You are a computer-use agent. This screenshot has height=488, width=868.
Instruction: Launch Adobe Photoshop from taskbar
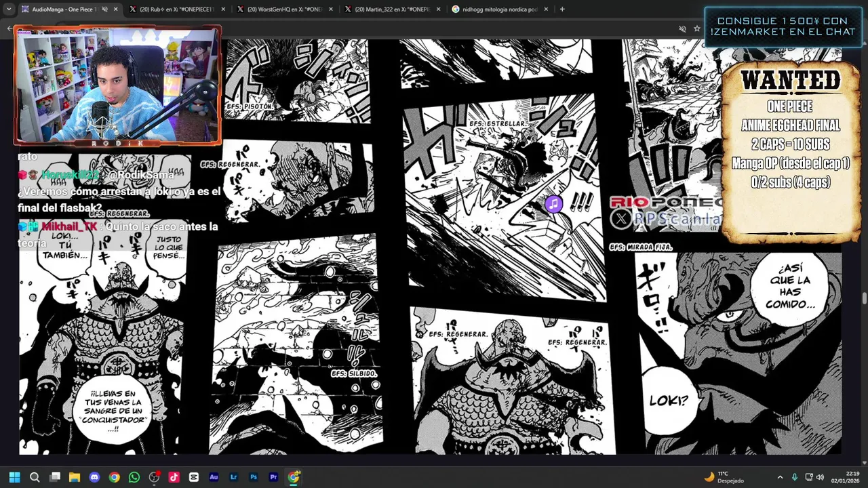(x=254, y=477)
